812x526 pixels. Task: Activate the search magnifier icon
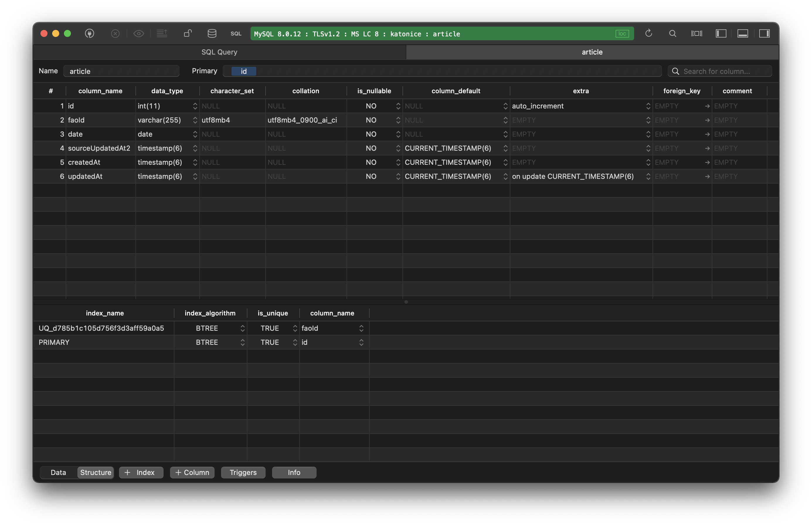[672, 33]
